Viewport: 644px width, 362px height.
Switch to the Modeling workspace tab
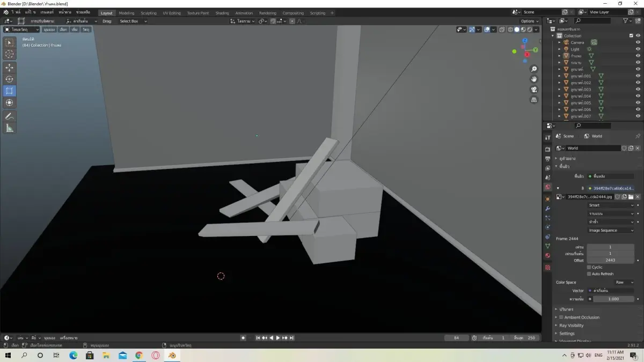pos(127,13)
